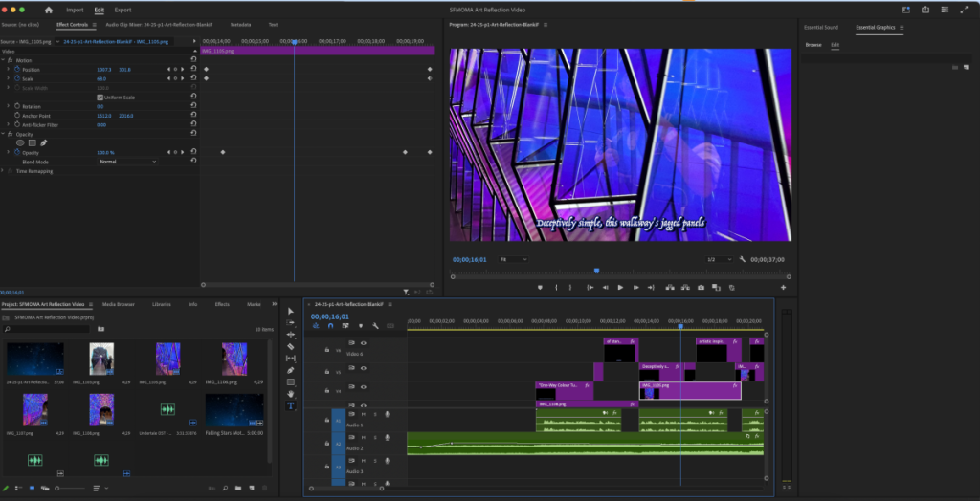Mute the Audio 1 track
Screen dimensions: 980x501
pos(363,414)
